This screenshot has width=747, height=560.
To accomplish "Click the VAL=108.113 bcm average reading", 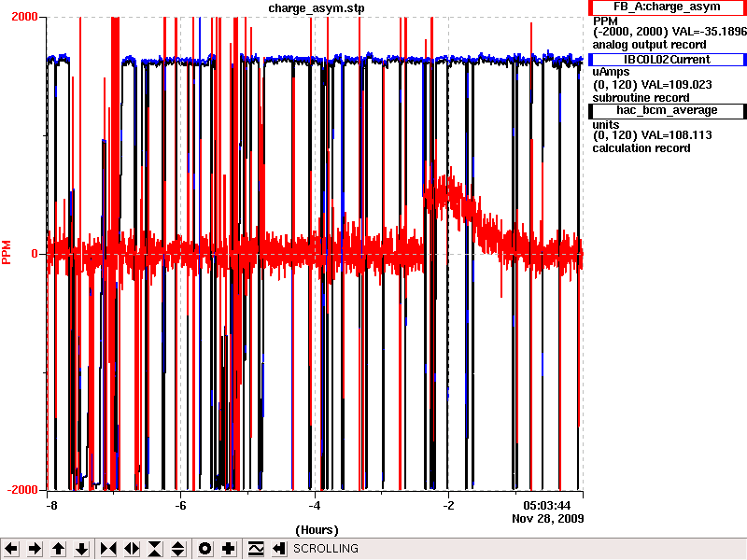I will [677, 135].
